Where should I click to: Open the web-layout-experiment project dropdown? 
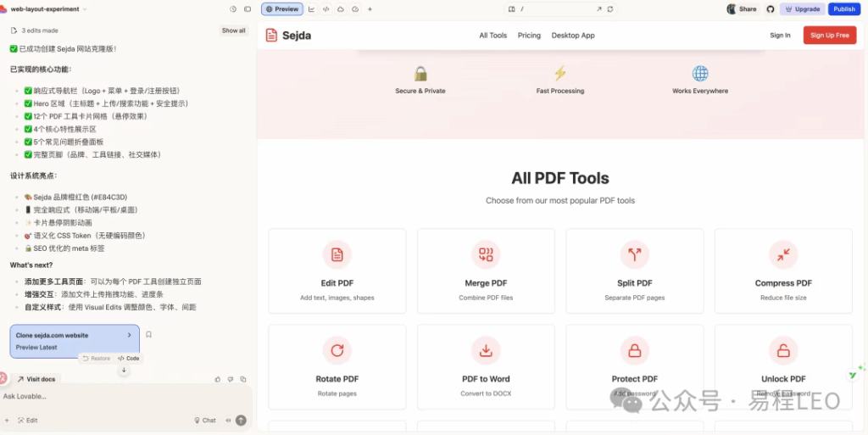[x=47, y=9]
